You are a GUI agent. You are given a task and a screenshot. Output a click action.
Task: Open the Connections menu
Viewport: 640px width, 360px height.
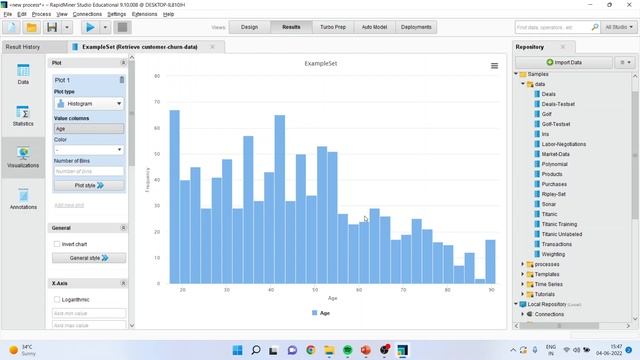click(87, 14)
